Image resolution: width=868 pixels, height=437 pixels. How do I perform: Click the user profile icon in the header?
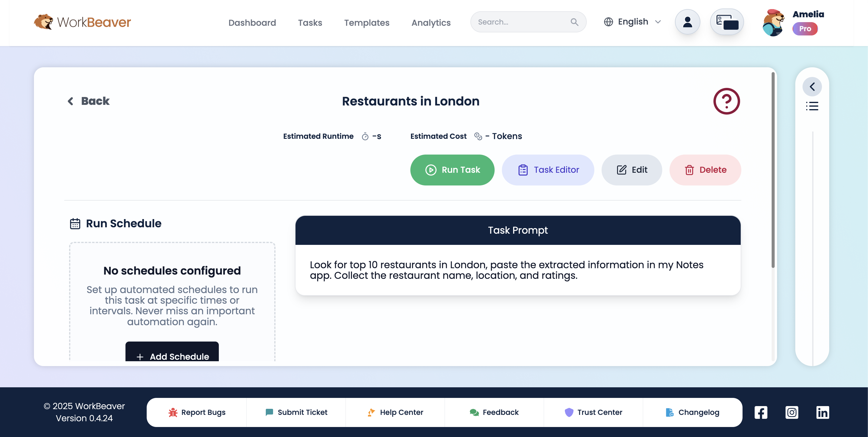tap(687, 22)
